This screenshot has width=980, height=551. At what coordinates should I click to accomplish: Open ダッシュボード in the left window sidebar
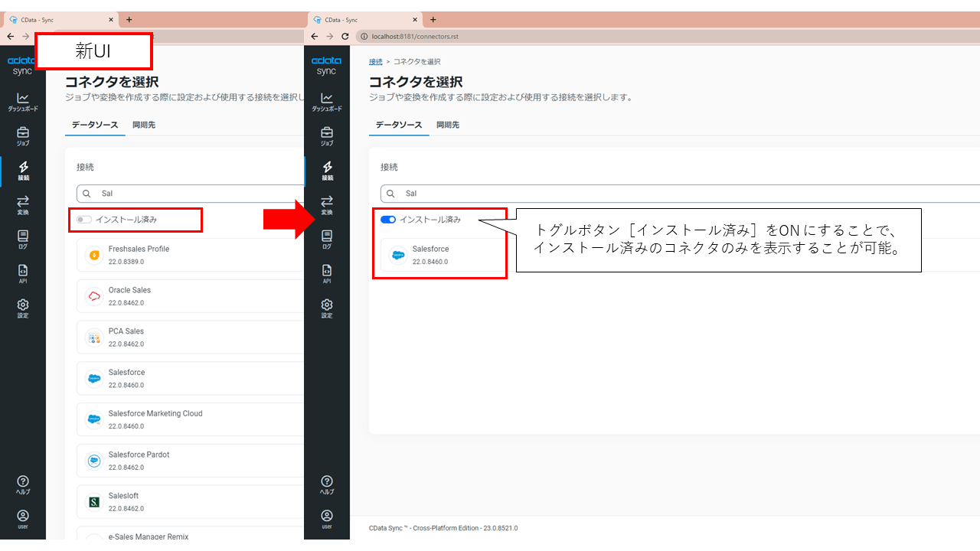[23, 102]
